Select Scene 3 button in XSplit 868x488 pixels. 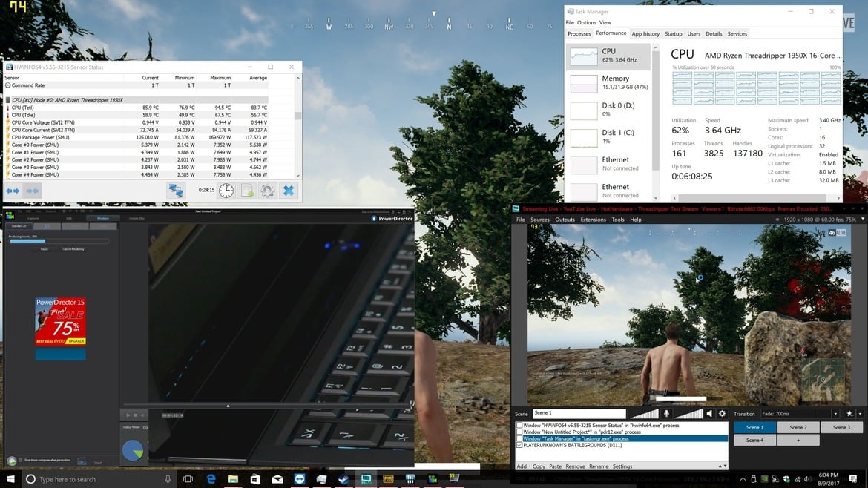(841, 427)
